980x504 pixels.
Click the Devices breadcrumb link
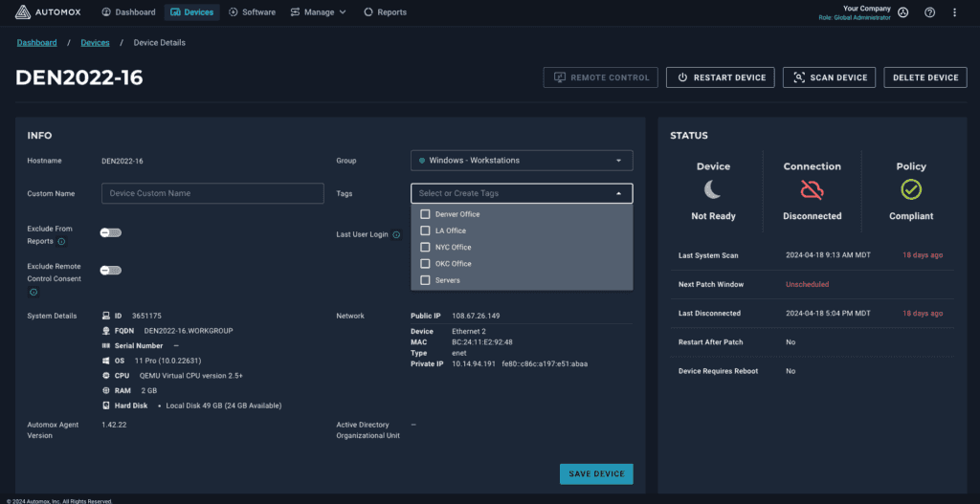click(95, 42)
